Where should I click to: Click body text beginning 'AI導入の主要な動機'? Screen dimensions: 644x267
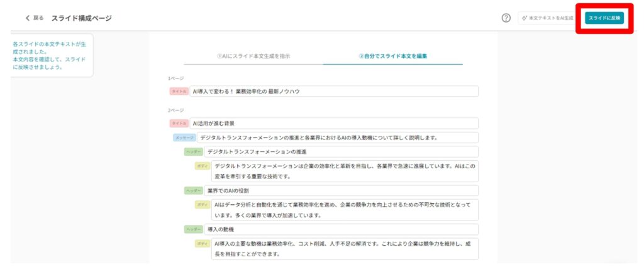[x=345, y=249]
